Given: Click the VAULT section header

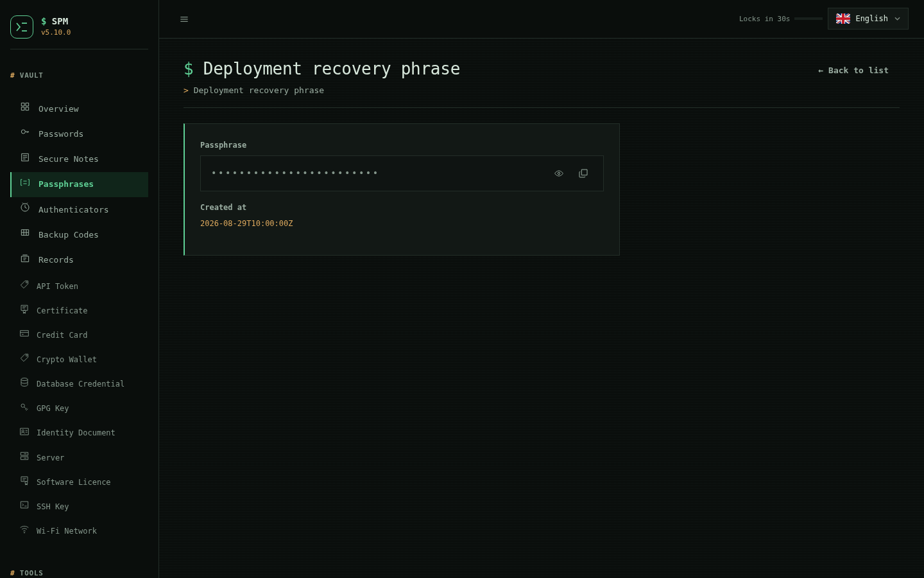Looking at the screenshot, I should 27,75.
